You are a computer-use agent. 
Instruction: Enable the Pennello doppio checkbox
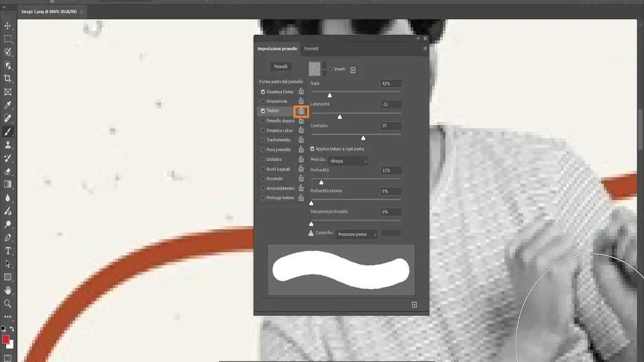263,121
